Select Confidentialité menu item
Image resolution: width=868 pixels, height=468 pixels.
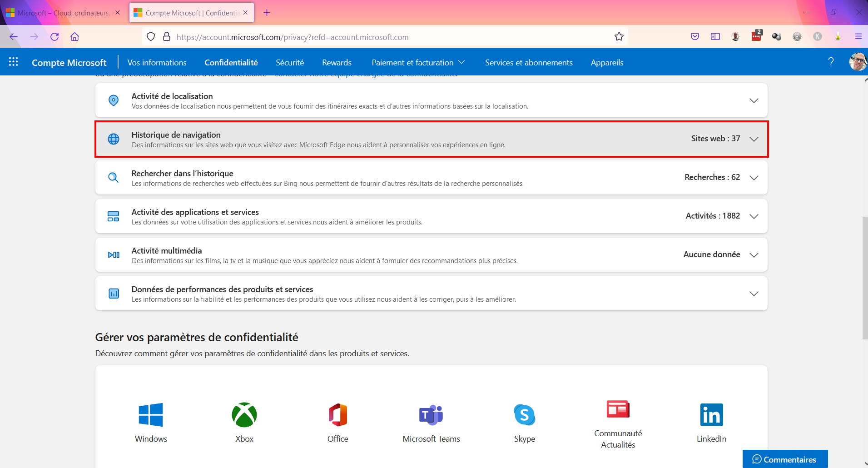[x=231, y=63]
